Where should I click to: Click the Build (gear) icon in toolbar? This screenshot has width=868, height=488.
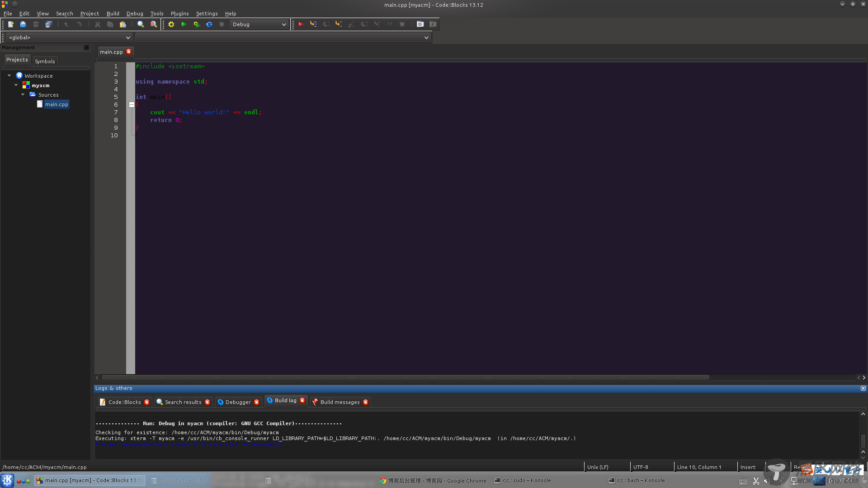pos(171,24)
